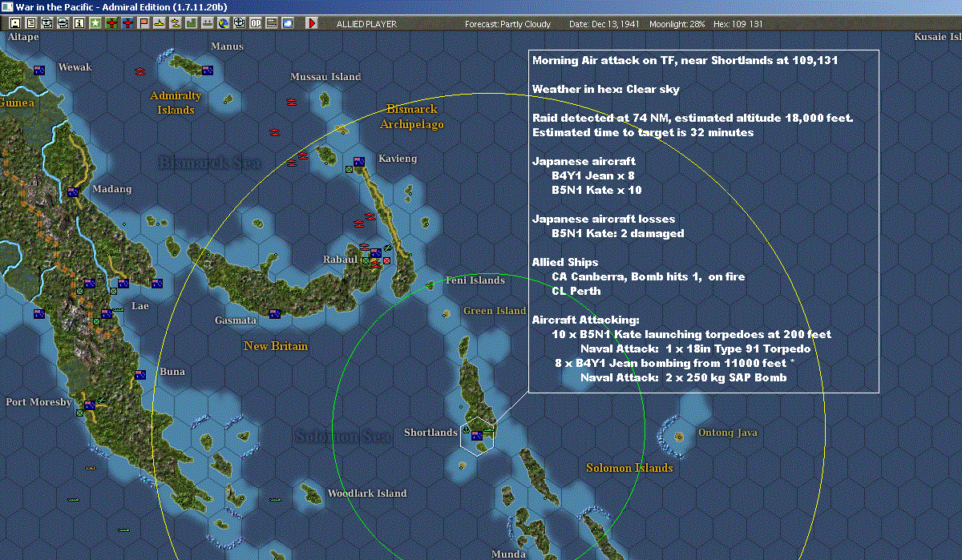Click the Lae town label
Image resolution: width=962 pixels, height=560 pixels.
click(x=140, y=306)
